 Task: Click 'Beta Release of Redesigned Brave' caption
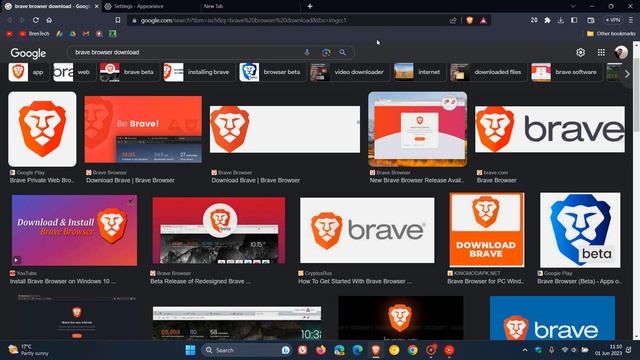[200, 281]
